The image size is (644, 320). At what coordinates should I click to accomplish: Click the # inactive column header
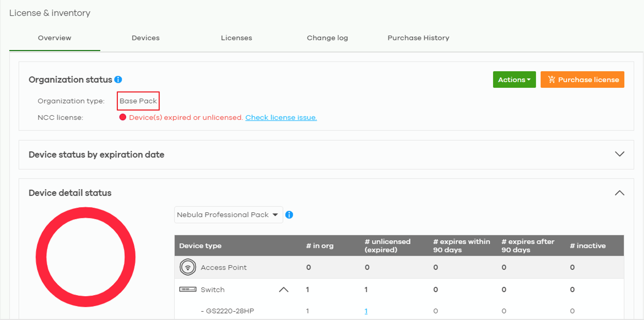pyautogui.click(x=588, y=246)
